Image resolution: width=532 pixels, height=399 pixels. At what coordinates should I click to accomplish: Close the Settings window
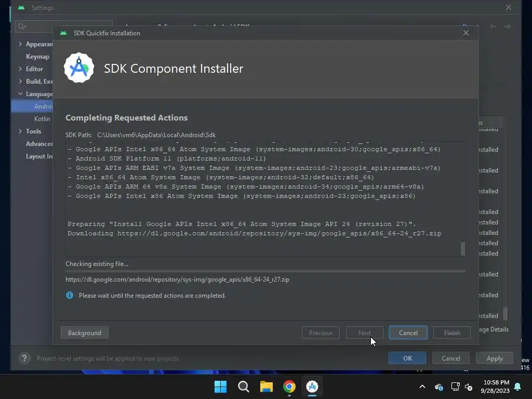pyautogui.click(x=508, y=7)
